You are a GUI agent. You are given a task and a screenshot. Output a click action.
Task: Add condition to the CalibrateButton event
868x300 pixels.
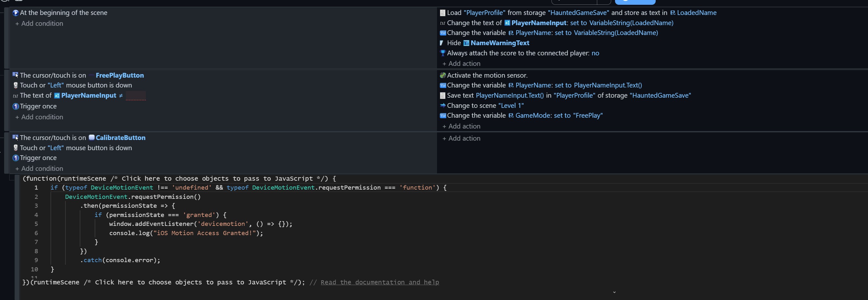39,168
